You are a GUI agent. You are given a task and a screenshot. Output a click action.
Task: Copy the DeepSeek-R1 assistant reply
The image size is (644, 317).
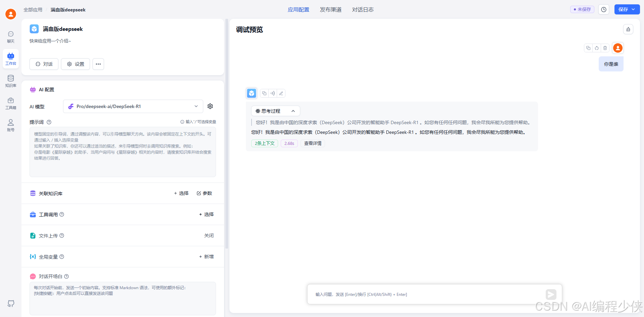(x=264, y=93)
